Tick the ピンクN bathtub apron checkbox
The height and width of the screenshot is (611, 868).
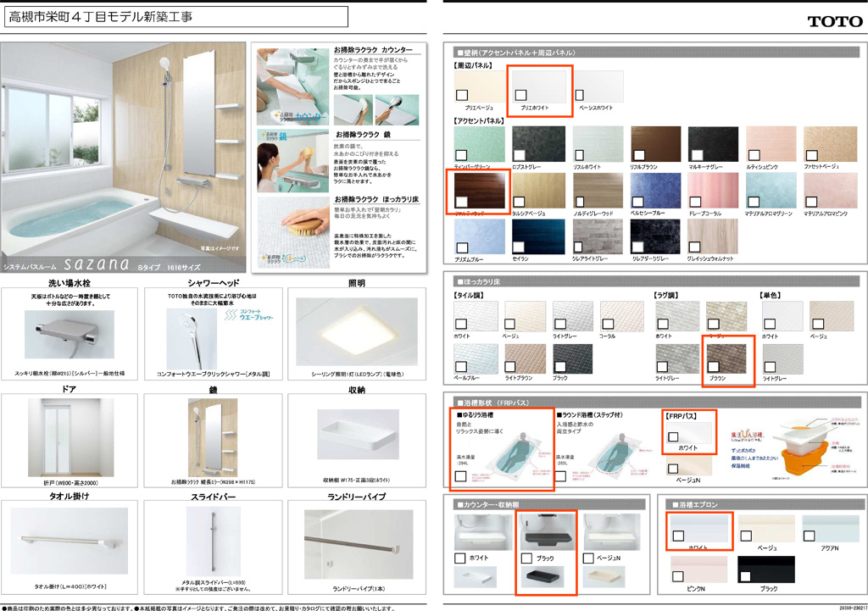[677, 577]
